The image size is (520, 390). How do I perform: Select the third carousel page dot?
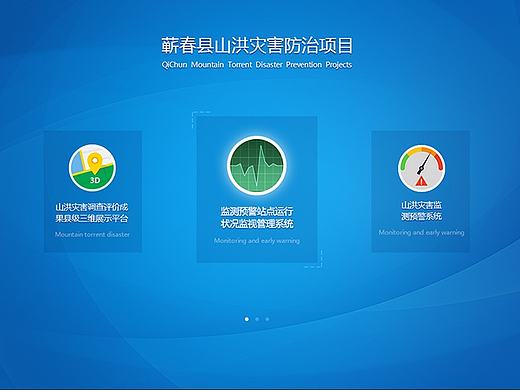pos(267,319)
